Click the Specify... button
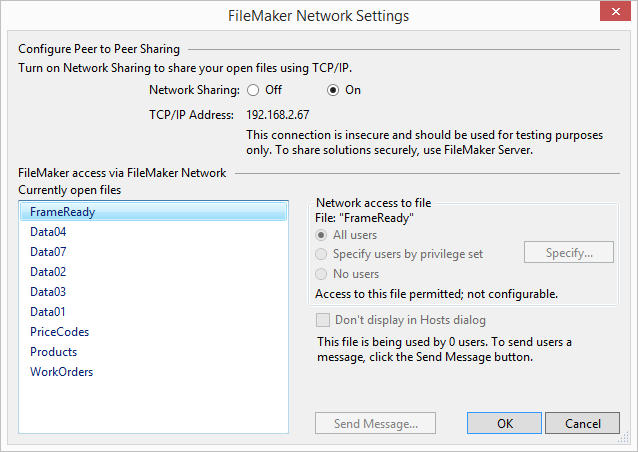The width and height of the screenshot is (638, 452). tap(570, 253)
